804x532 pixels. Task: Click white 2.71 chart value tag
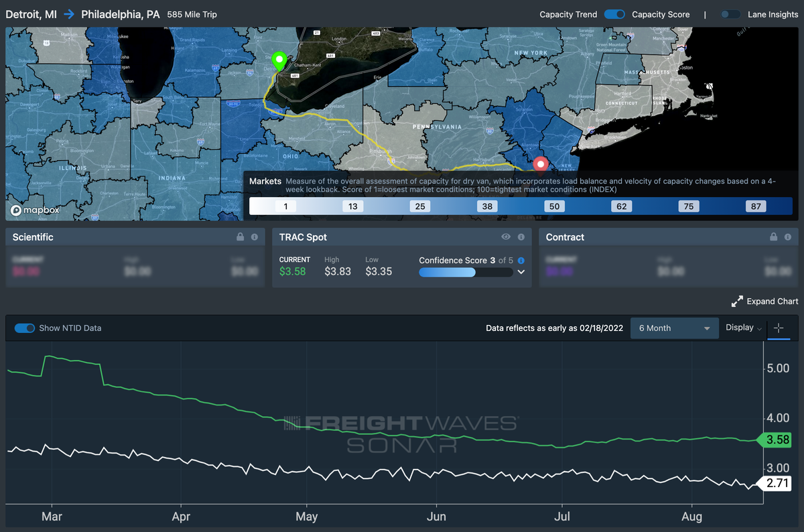pos(773,482)
